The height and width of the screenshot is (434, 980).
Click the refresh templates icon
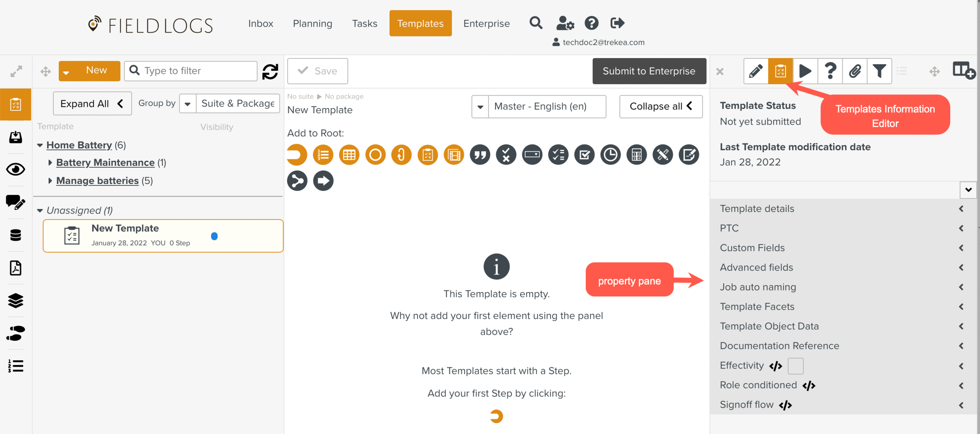coord(270,71)
